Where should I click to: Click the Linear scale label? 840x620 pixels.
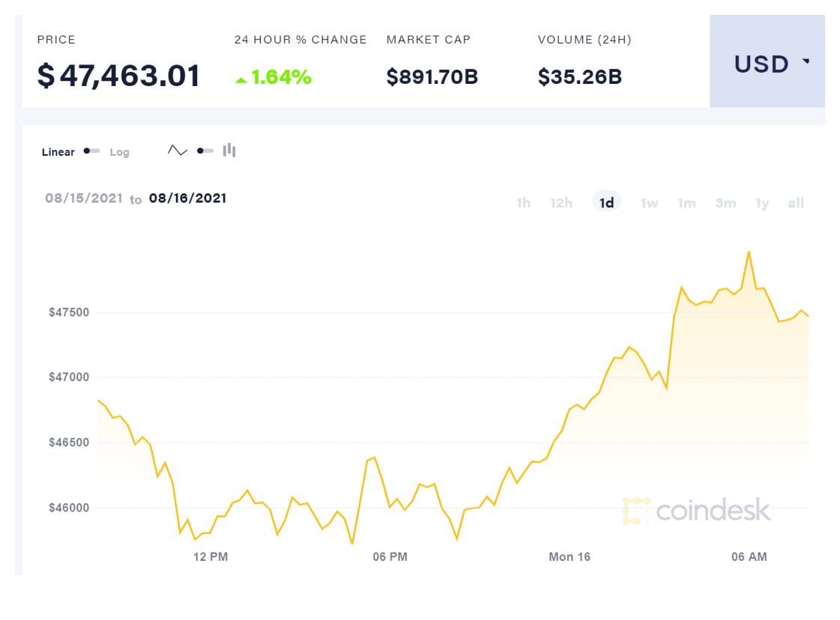pos(58,152)
